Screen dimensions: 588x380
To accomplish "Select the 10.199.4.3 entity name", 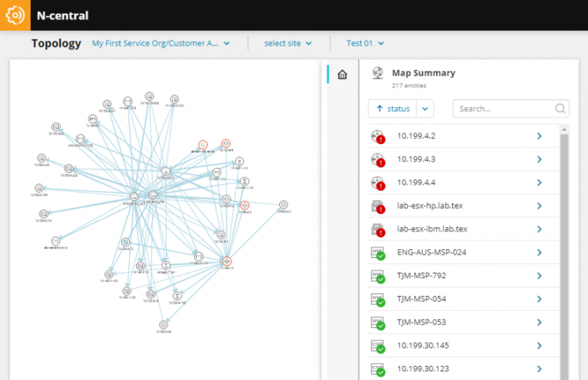I will [x=416, y=159].
